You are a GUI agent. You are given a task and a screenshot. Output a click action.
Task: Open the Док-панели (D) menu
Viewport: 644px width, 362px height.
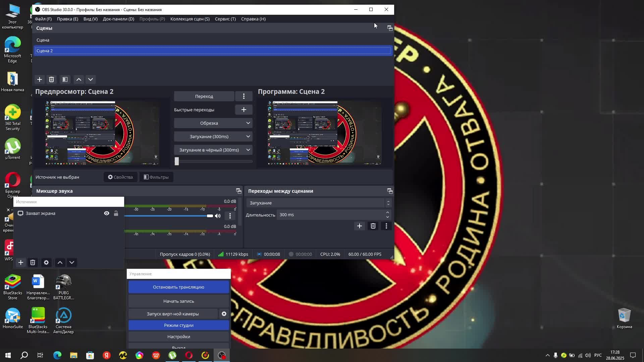118,19
